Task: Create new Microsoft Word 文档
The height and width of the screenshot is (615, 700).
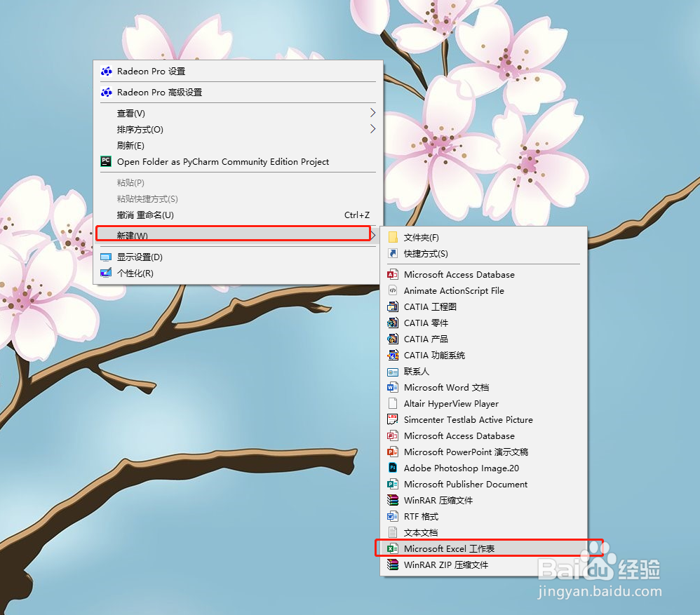Action: (483, 387)
